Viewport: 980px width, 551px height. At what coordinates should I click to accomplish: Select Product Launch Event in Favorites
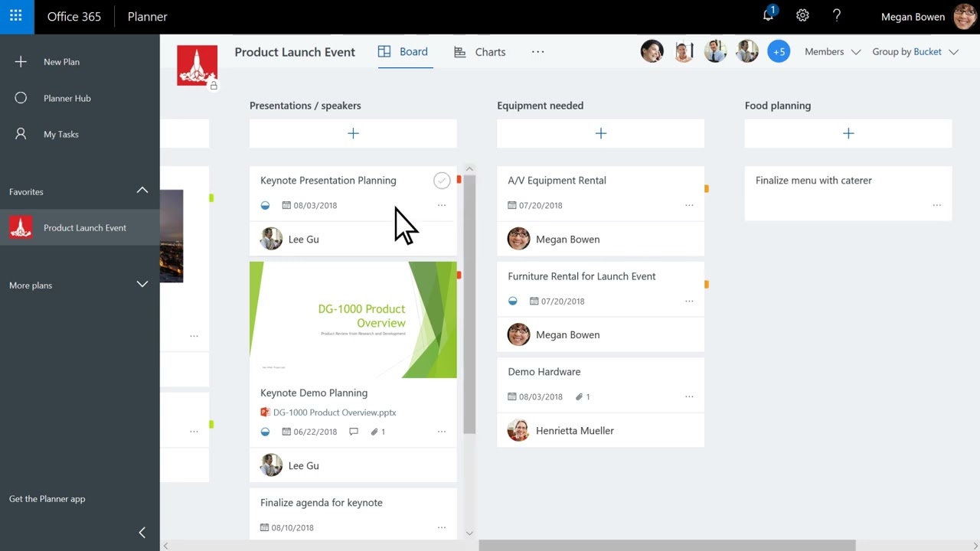tap(80, 227)
